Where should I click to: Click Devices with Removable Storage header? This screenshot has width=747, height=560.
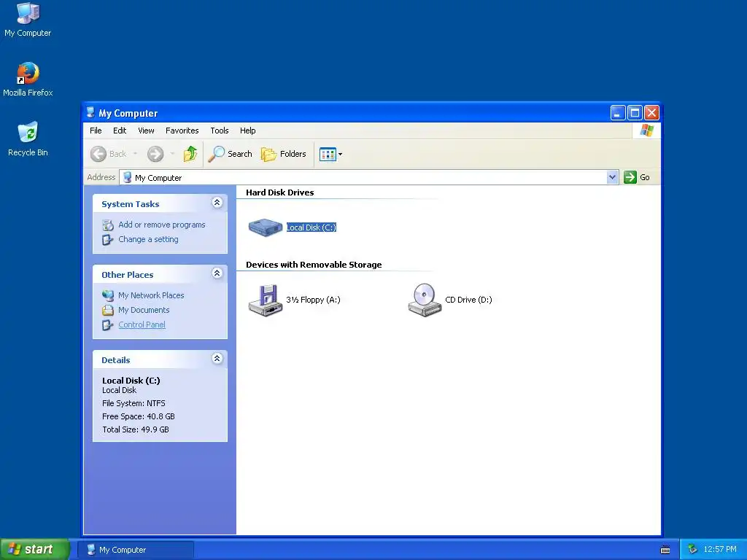pos(314,265)
